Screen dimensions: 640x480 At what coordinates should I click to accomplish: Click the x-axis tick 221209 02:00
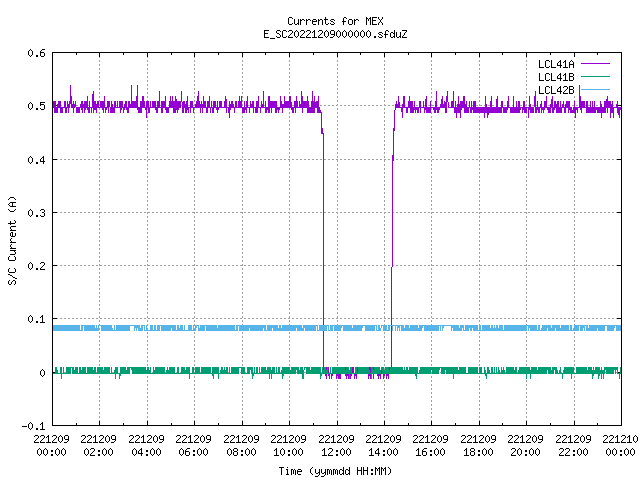pyautogui.click(x=98, y=445)
